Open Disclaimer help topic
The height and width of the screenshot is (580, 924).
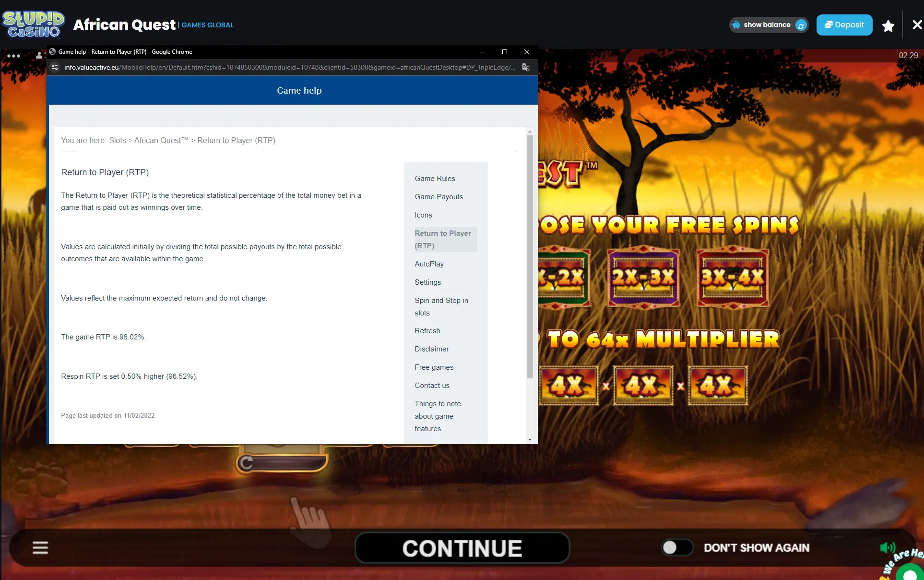coord(431,349)
